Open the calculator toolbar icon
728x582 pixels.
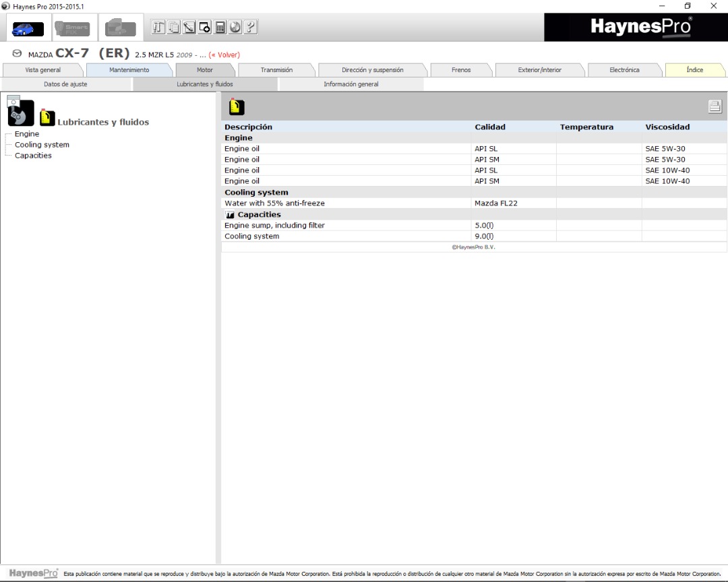click(220, 28)
